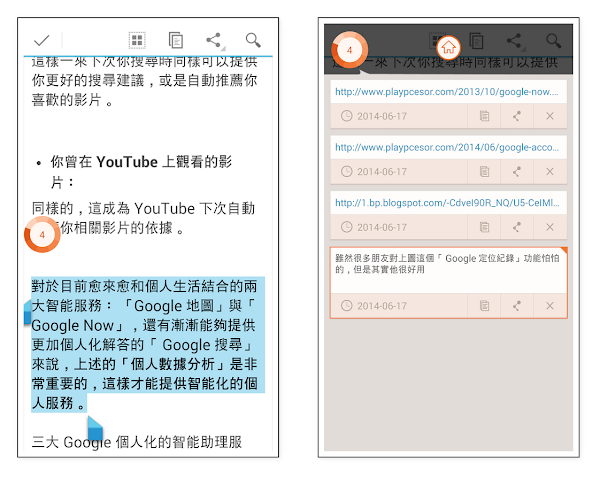The height and width of the screenshot is (478, 600).
Task: Delete the google-now link clip
Action: click(550, 116)
